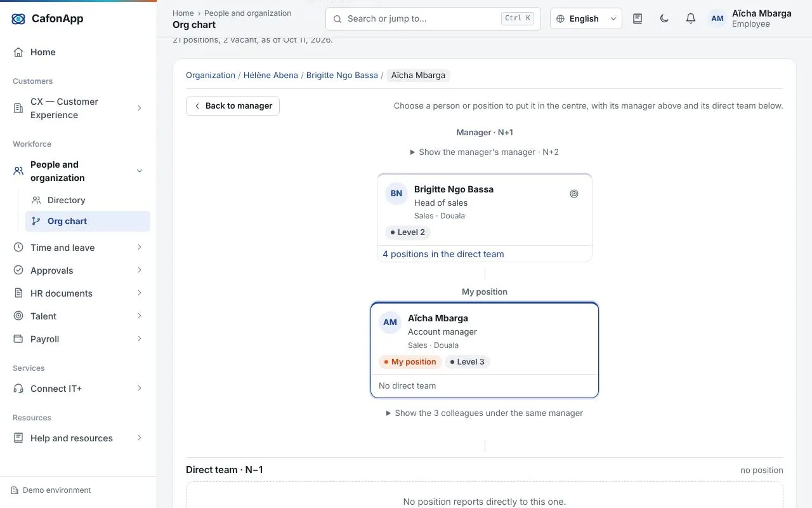Click the Payroll wallet icon
This screenshot has height=508, width=812.
(18, 339)
